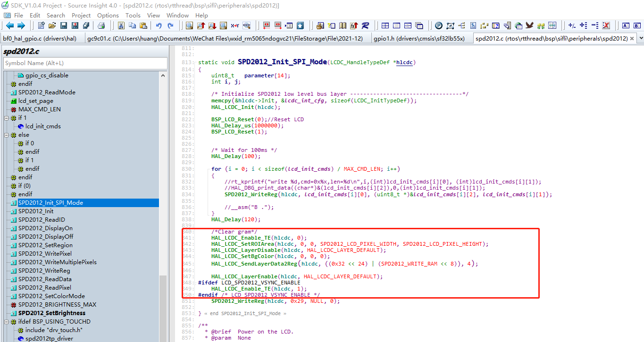
Task: Click the red X outline icon
Action: click(606, 25)
